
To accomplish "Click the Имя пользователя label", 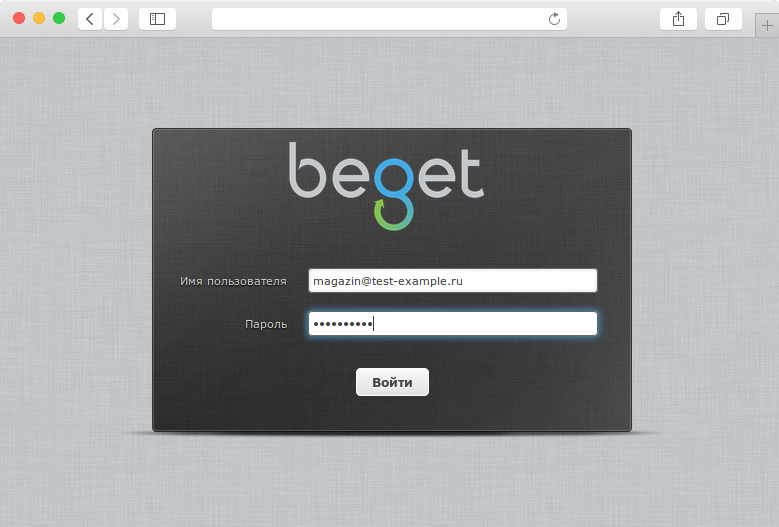I will pyautogui.click(x=233, y=281).
